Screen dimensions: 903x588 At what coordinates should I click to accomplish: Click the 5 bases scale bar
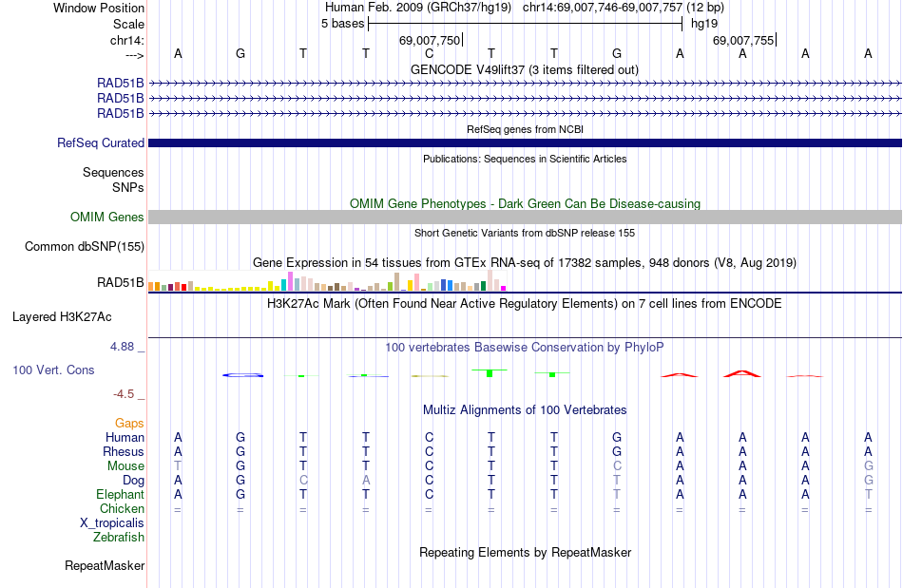pos(525,24)
